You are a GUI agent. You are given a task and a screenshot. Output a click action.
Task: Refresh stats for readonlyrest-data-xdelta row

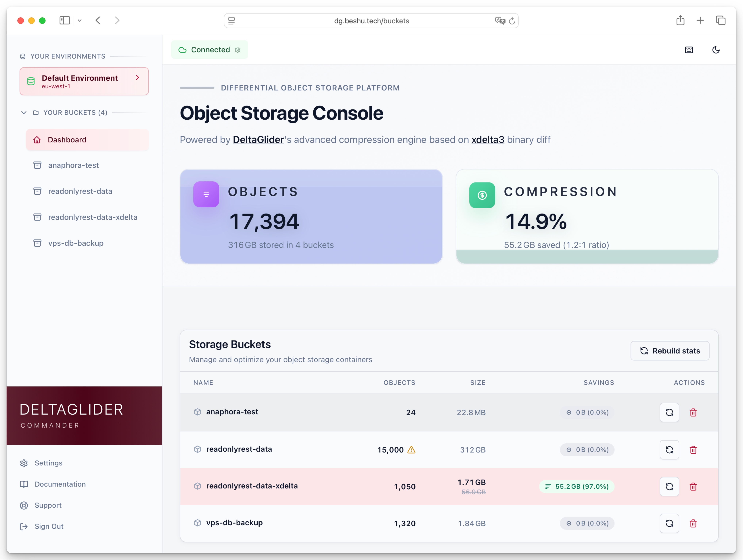coord(669,486)
